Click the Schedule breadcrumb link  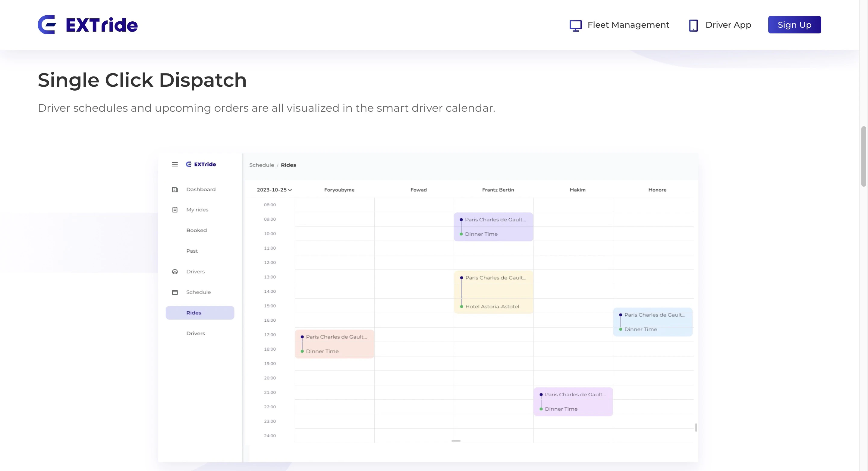[x=262, y=165]
